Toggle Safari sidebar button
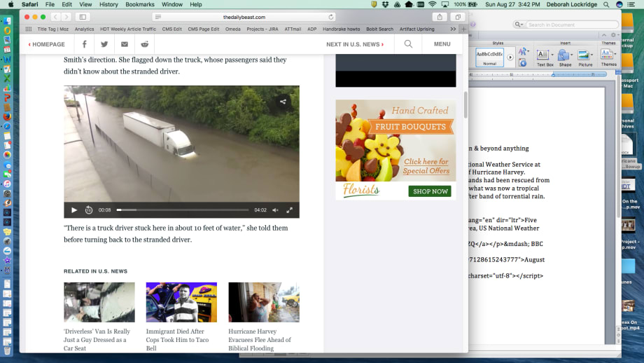This screenshot has width=644, height=363. tap(83, 17)
